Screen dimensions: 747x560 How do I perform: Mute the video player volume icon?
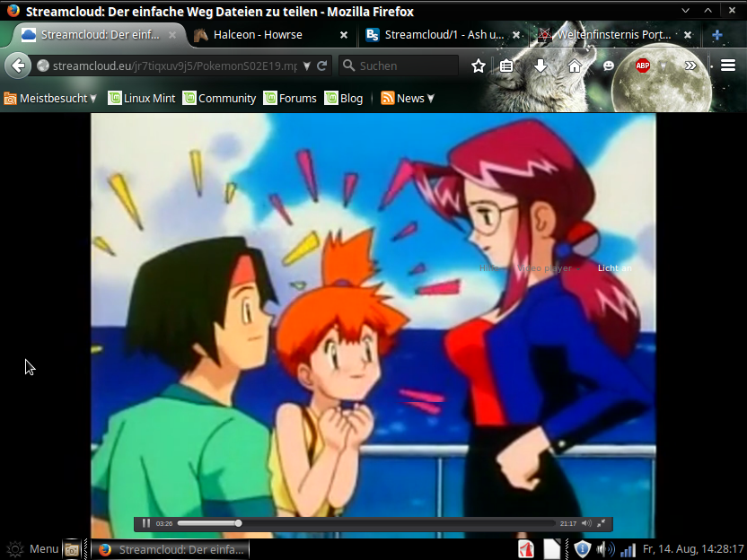[586, 523]
